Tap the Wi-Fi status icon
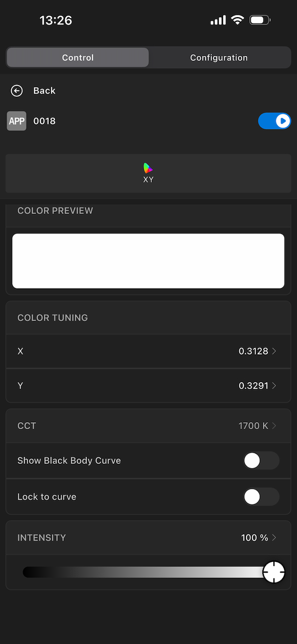The image size is (297, 644). coord(238,20)
